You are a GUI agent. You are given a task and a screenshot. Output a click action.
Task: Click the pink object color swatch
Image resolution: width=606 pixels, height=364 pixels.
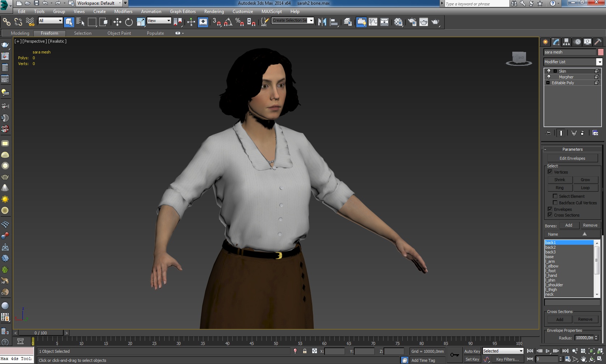click(601, 52)
